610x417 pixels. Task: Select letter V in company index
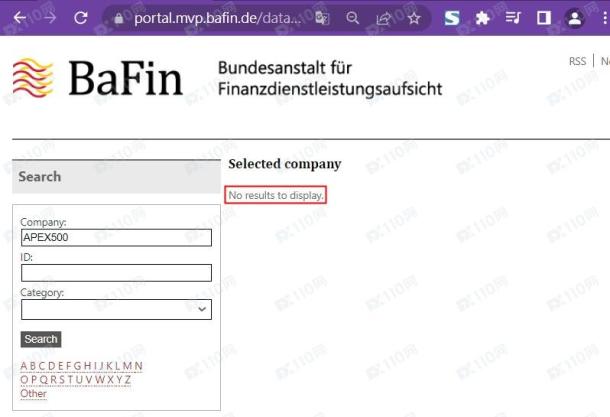coord(89,379)
